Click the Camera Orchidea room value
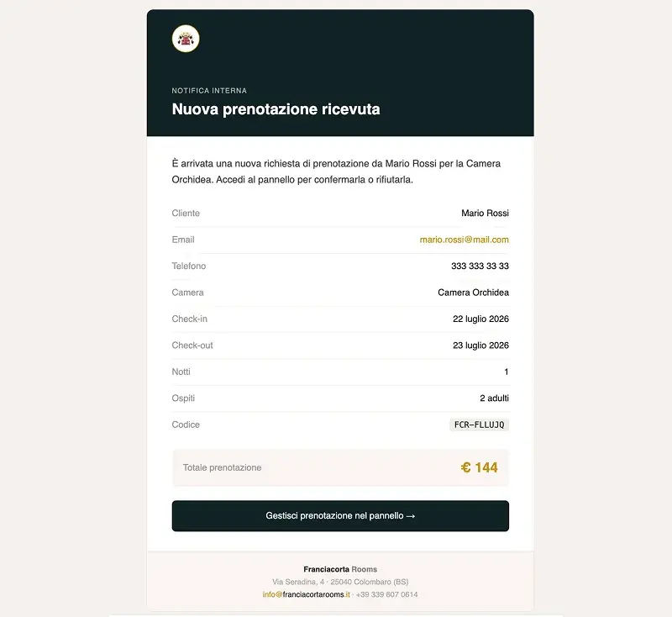This screenshot has width=672, height=617. click(473, 293)
